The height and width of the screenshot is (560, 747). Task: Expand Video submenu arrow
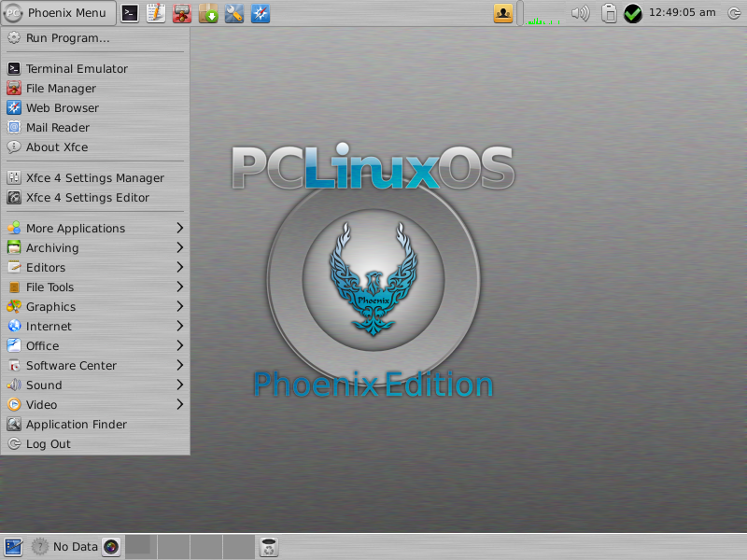179,404
